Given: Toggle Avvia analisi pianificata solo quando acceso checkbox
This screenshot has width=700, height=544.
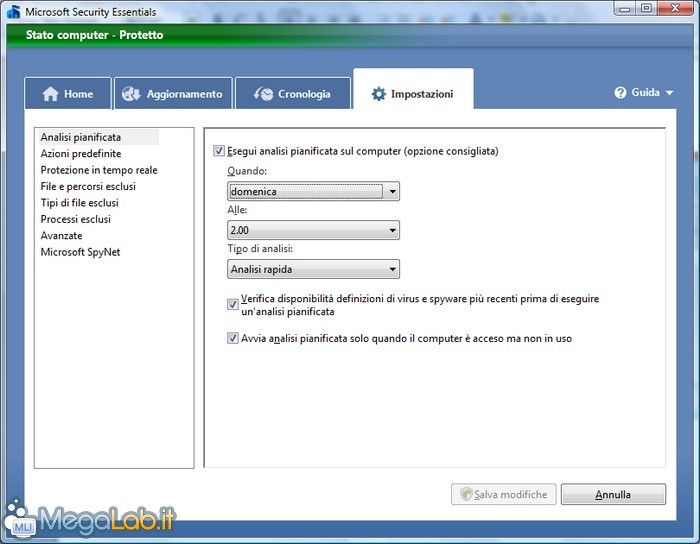Looking at the screenshot, I should (x=233, y=338).
